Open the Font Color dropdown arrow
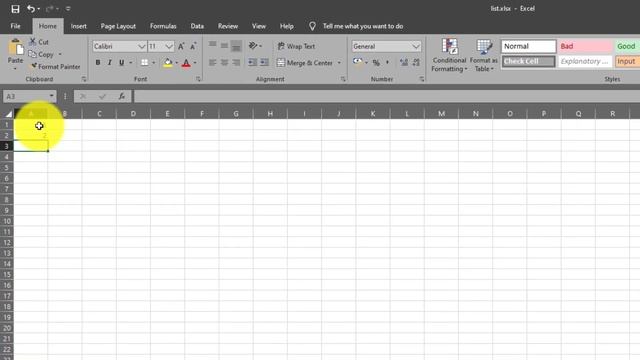The width and height of the screenshot is (640, 360). click(x=195, y=62)
